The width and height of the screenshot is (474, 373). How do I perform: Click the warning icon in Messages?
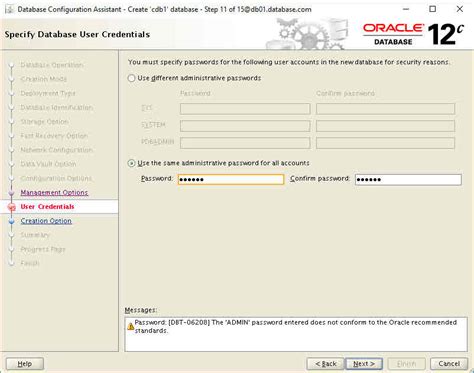tap(130, 327)
